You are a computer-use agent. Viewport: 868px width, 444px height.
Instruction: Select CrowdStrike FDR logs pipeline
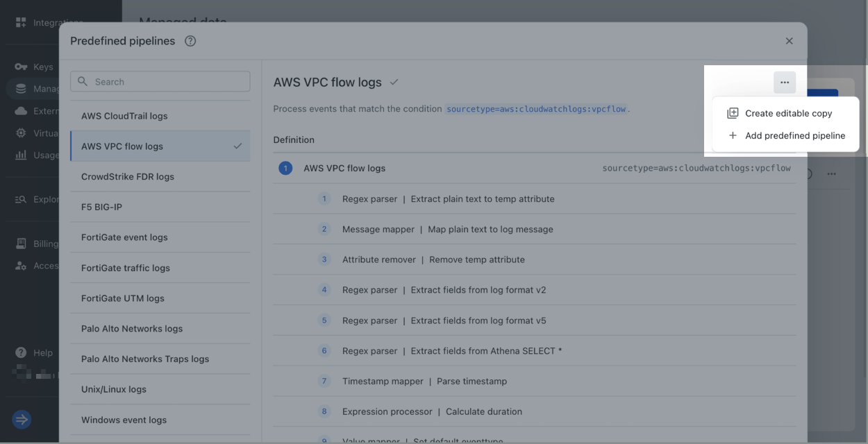(160, 176)
